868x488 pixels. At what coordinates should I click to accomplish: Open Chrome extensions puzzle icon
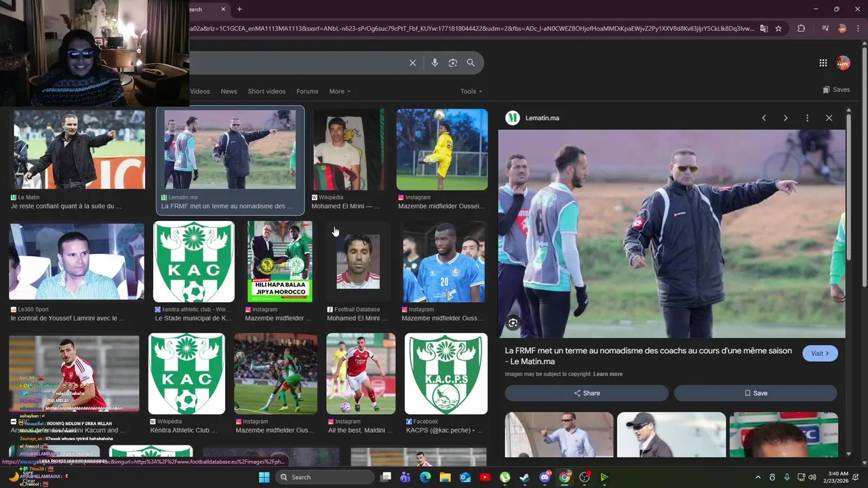pyautogui.click(x=801, y=28)
